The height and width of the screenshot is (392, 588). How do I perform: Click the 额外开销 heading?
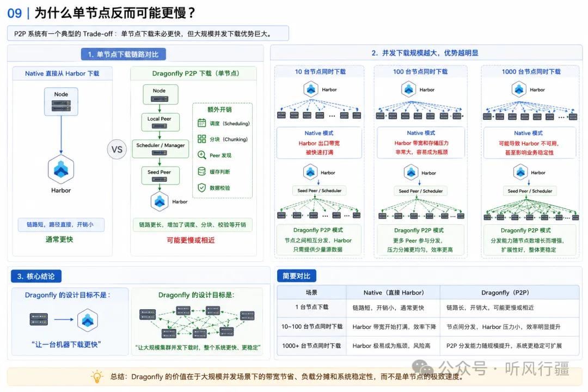click(x=219, y=109)
